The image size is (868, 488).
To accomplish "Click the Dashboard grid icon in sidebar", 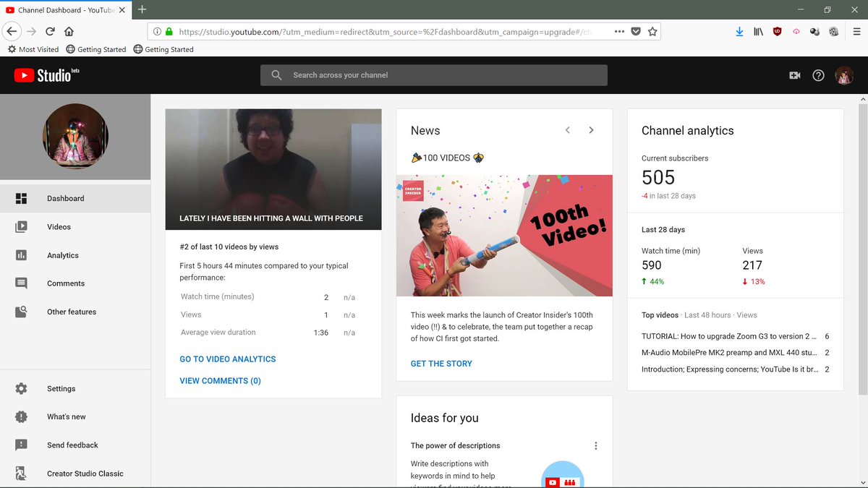I will pos(21,198).
